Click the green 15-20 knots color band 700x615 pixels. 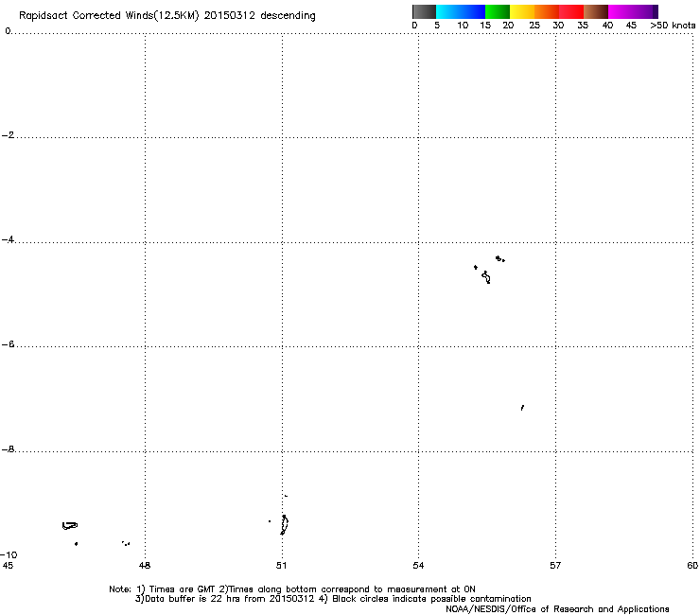498,11
